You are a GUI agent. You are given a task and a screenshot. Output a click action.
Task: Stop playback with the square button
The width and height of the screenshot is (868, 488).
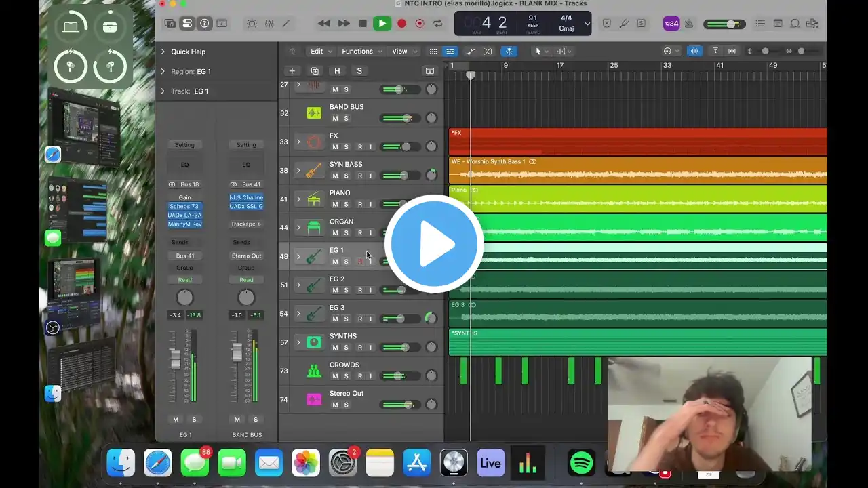pyautogui.click(x=363, y=24)
